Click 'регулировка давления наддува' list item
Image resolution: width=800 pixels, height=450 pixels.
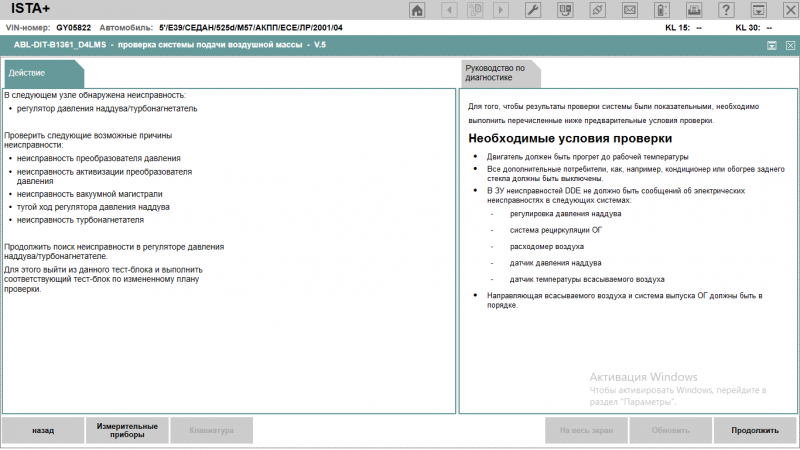565,214
